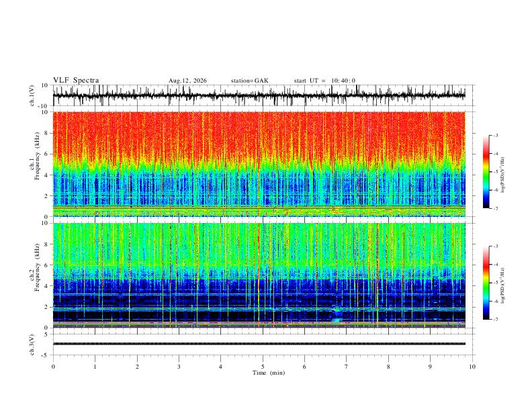Click the ch.2 spectrogram green upper band
The image size is (532, 411).
259,244
